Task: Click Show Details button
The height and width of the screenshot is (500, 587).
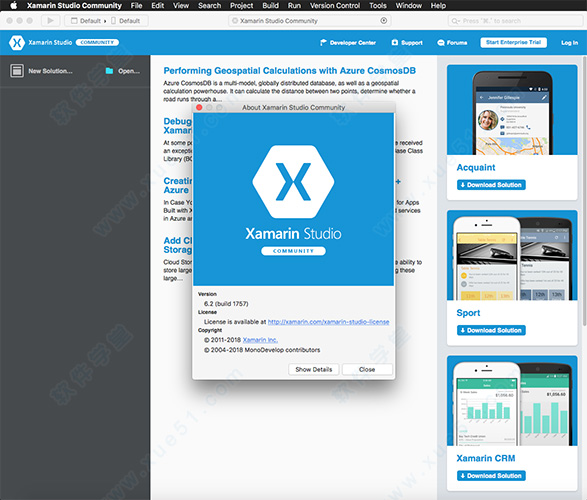Action: [x=314, y=369]
